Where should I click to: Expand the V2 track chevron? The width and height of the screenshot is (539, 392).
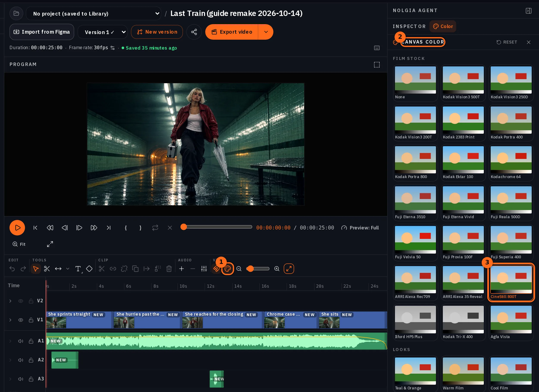(10, 301)
